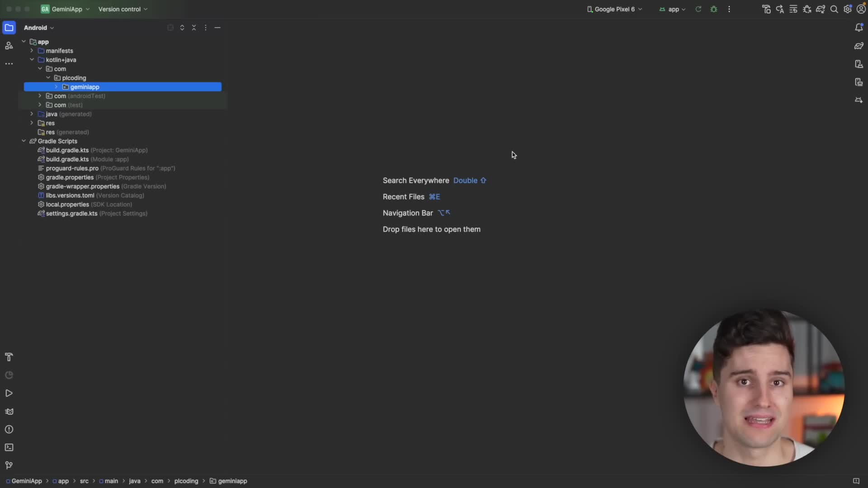Open the Git version control tool window

tap(9, 465)
